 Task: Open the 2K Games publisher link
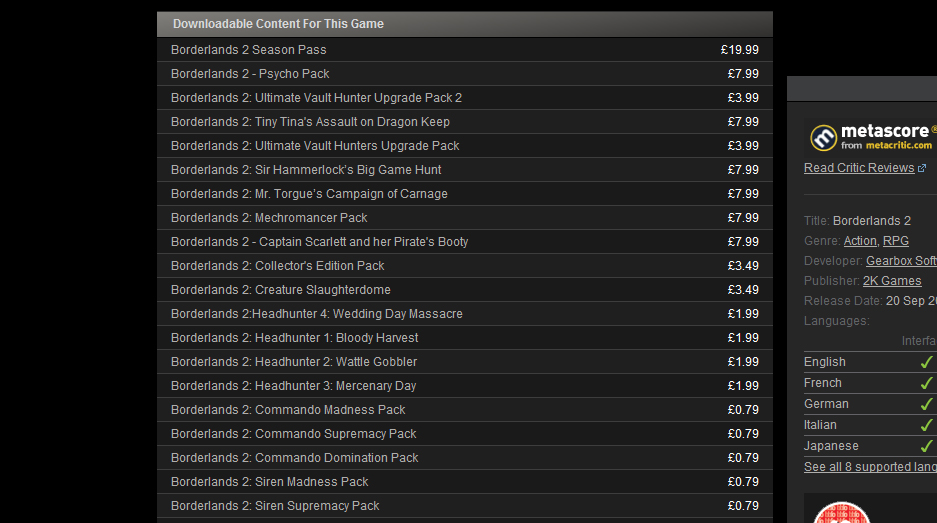(892, 281)
